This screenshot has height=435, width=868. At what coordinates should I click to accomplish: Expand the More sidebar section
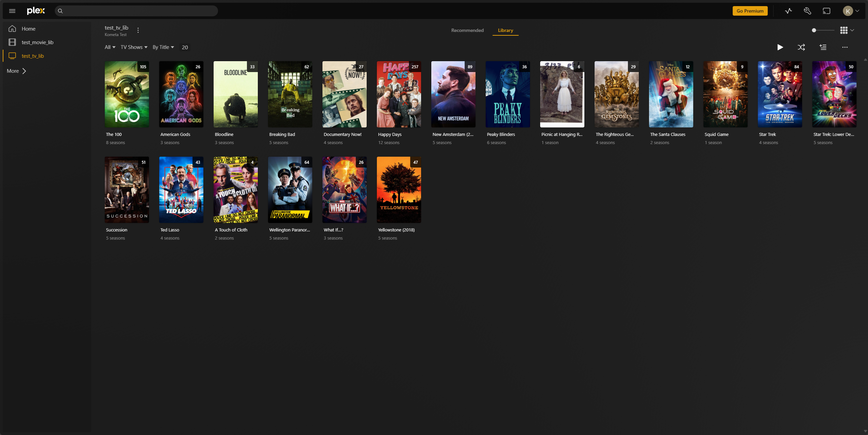pyautogui.click(x=16, y=71)
